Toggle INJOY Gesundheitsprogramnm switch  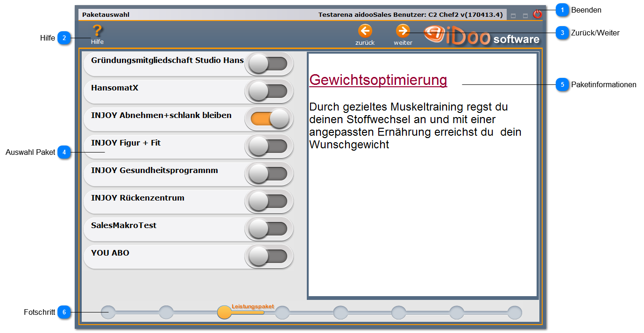pyautogui.click(x=269, y=174)
